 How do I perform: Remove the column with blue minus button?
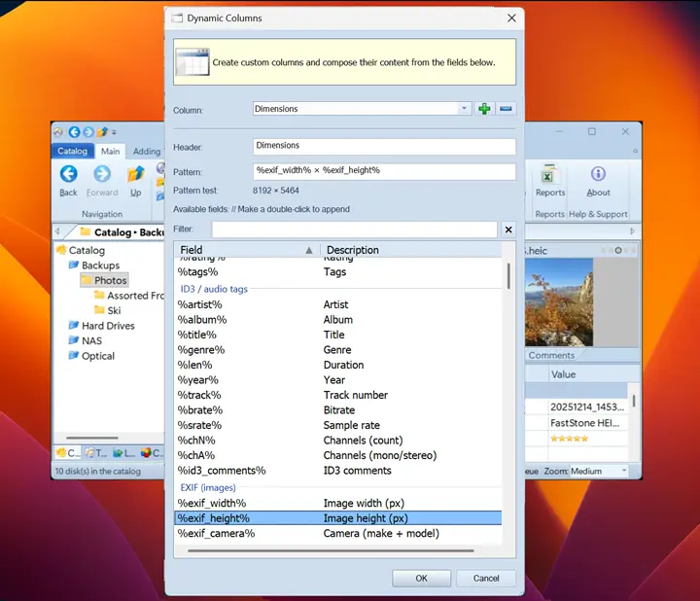[x=506, y=109]
